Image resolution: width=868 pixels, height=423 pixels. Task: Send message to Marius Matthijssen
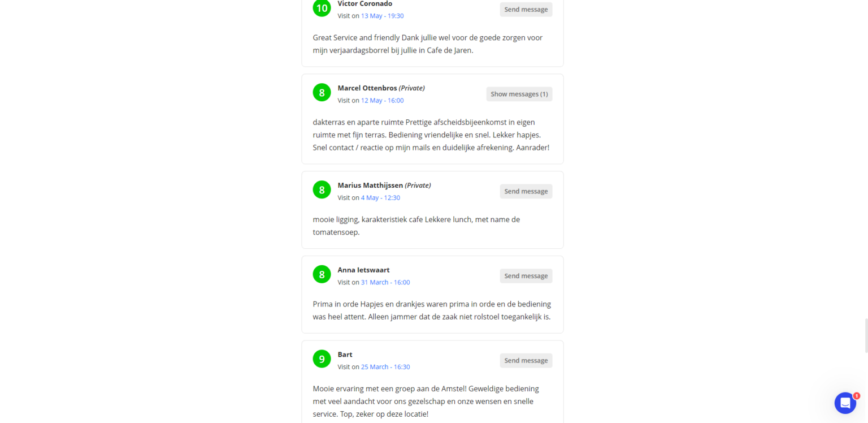click(x=526, y=191)
